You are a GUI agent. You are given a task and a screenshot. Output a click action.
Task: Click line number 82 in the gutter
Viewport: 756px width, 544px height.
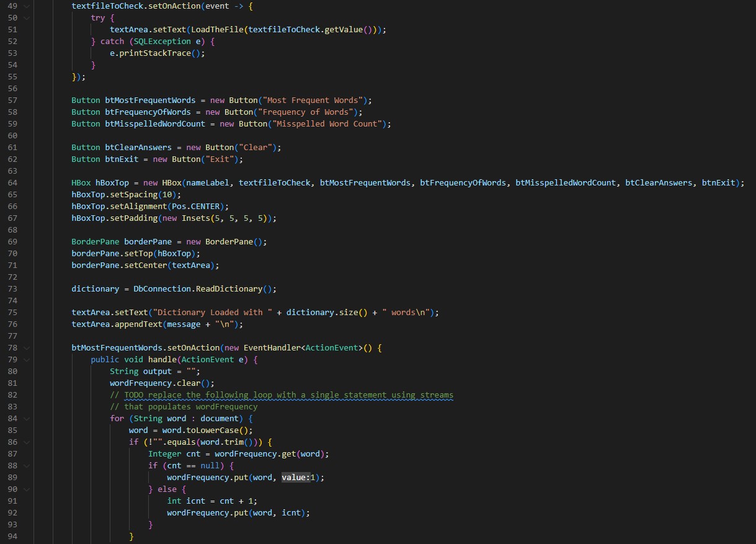tap(12, 395)
